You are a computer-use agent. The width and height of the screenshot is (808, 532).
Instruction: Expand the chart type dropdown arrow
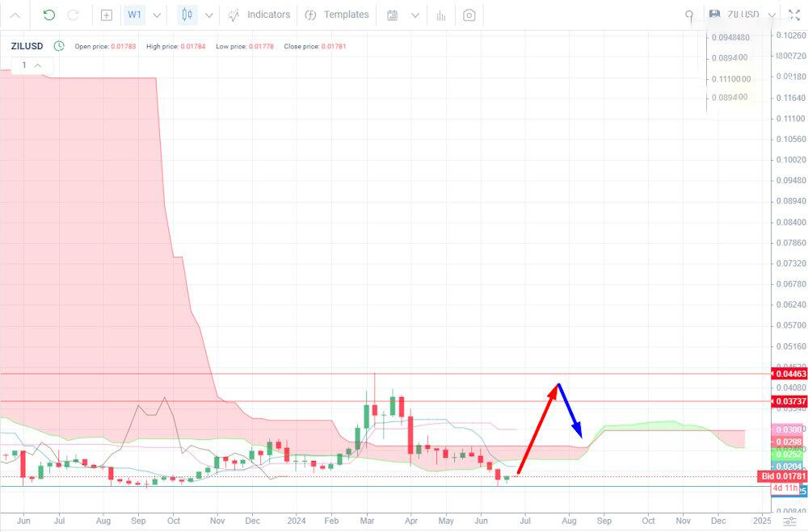[x=209, y=15]
